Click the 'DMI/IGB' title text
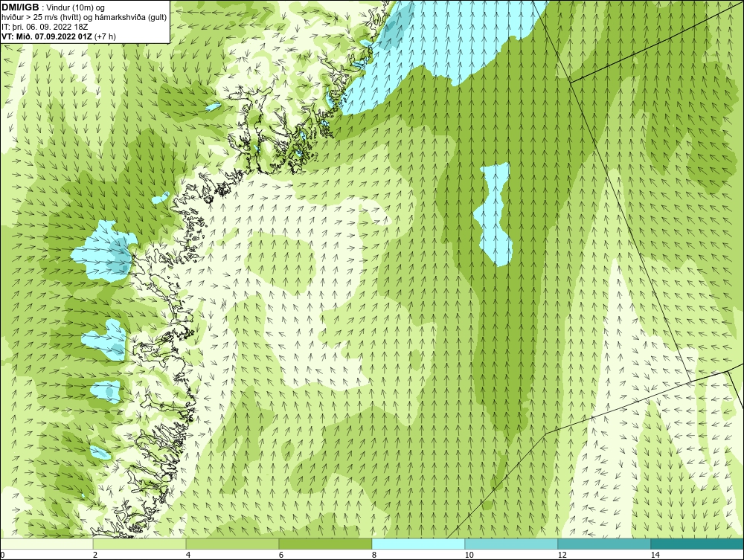 (x=20, y=7)
